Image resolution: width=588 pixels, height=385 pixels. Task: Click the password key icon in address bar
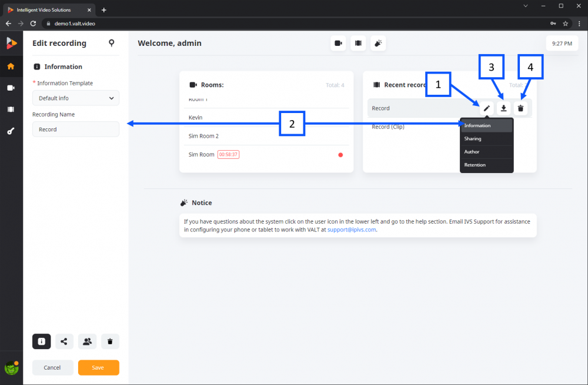pos(553,24)
